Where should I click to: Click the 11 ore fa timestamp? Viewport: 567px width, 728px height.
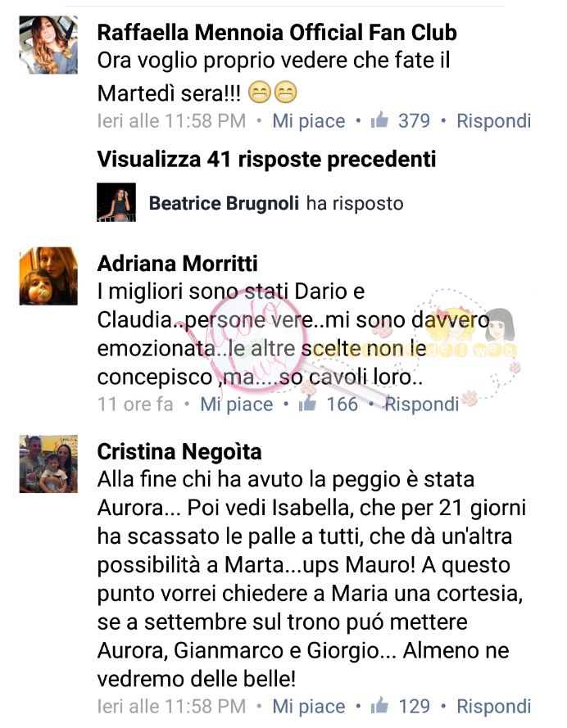(135, 404)
